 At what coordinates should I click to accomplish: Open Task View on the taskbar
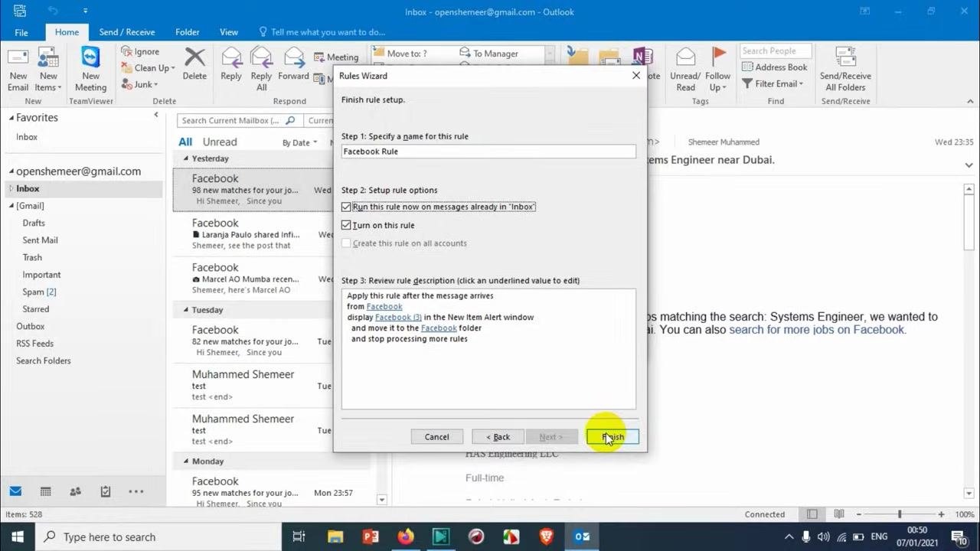[299, 536]
